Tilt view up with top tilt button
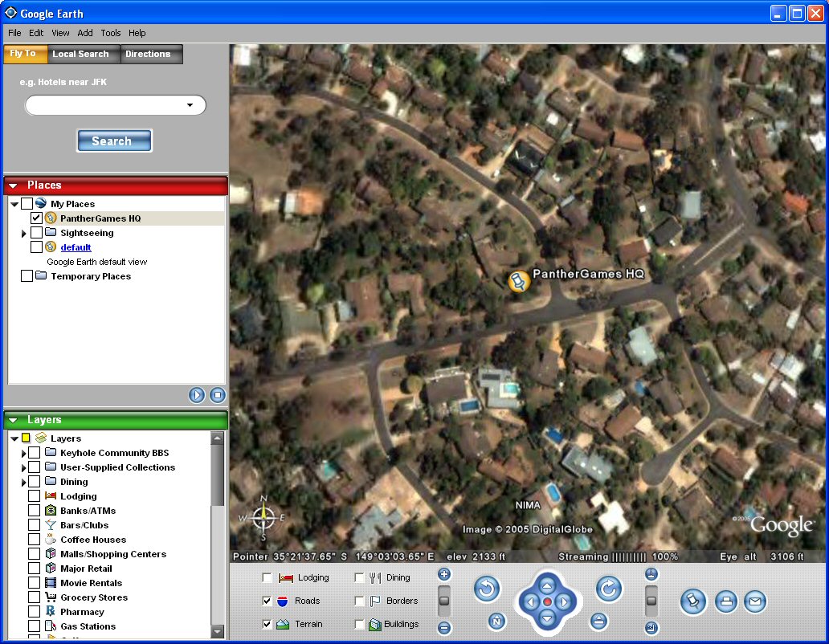The height and width of the screenshot is (644, 829). 651,574
